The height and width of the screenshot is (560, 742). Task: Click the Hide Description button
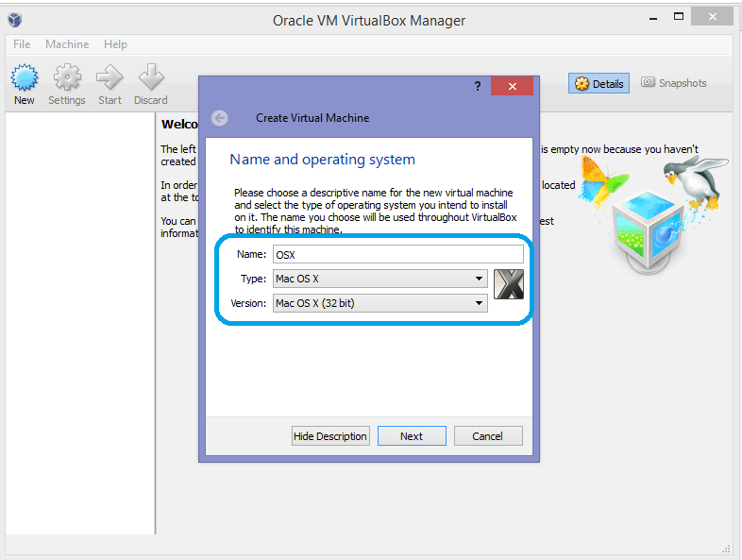330,436
